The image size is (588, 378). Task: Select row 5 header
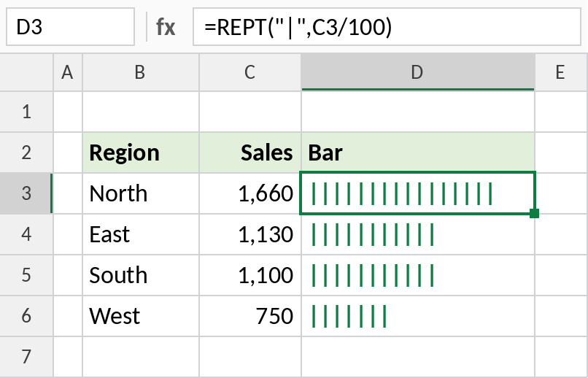(26, 275)
